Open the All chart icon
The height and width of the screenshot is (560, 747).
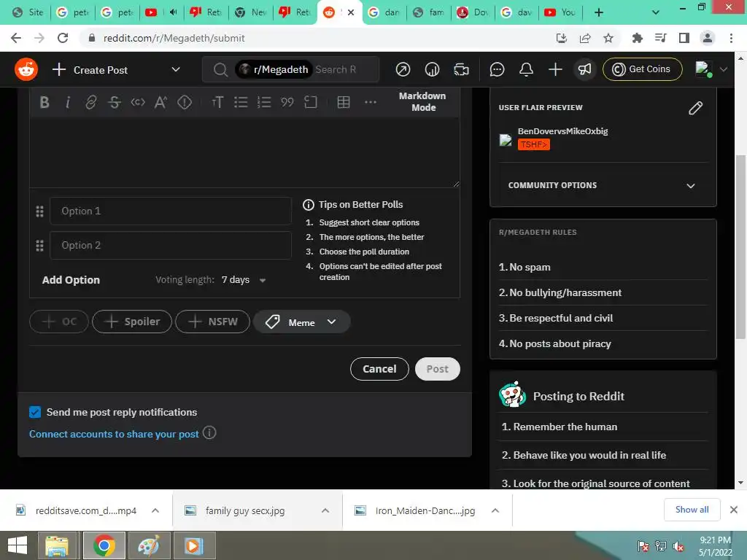pos(432,69)
